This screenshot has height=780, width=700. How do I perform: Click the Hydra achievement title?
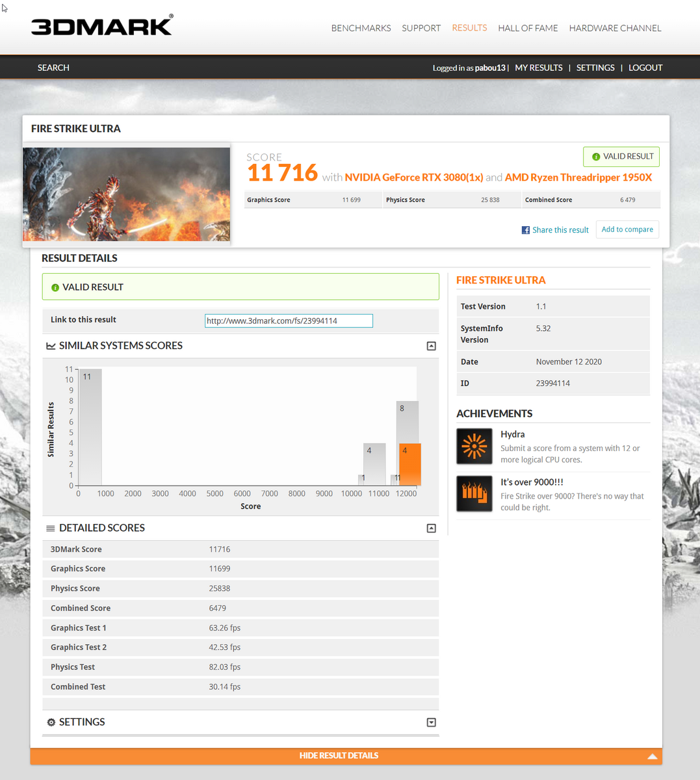[513, 434]
